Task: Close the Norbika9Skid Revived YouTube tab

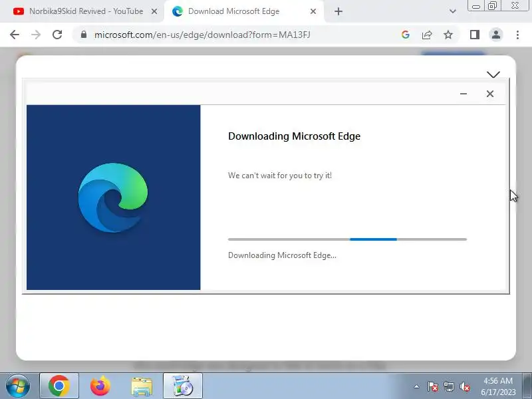Action: point(154,11)
